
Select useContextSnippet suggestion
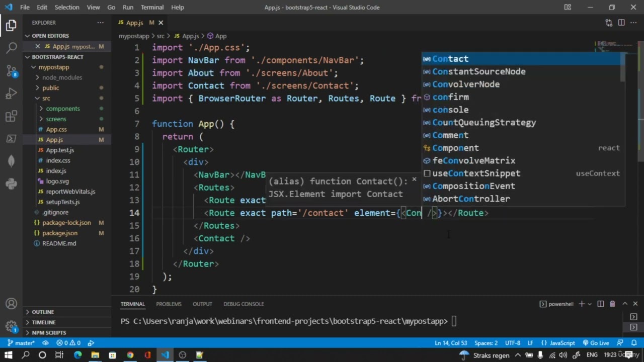[x=521, y=173]
